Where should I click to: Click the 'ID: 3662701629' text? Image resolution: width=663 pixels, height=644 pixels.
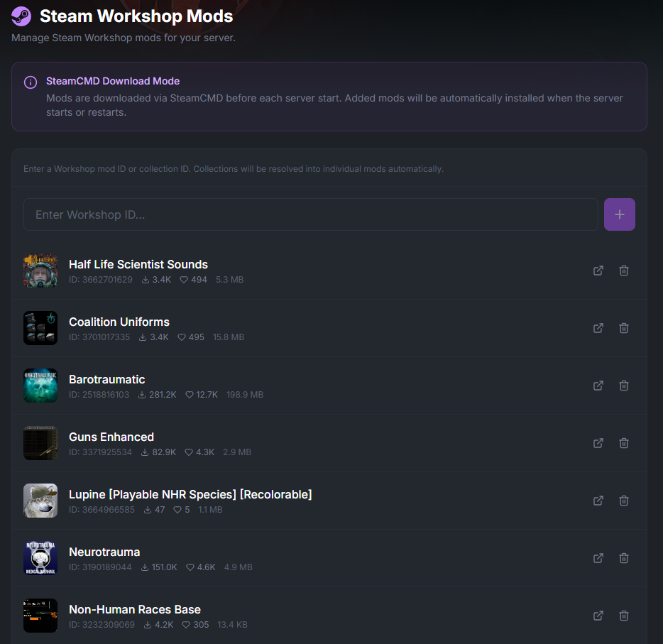pyautogui.click(x=101, y=280)
